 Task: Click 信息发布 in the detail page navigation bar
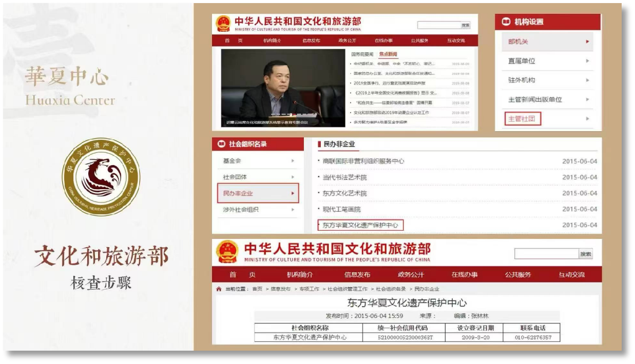pos(357,275)
